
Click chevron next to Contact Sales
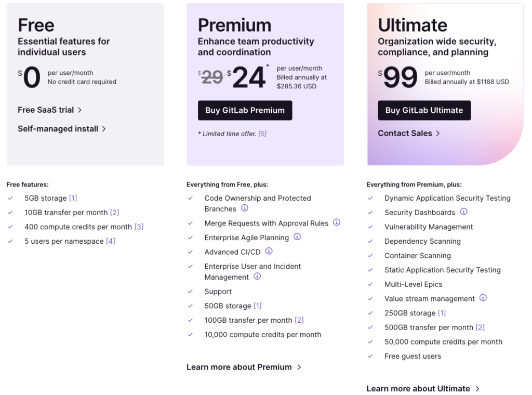tap(437, 134)
